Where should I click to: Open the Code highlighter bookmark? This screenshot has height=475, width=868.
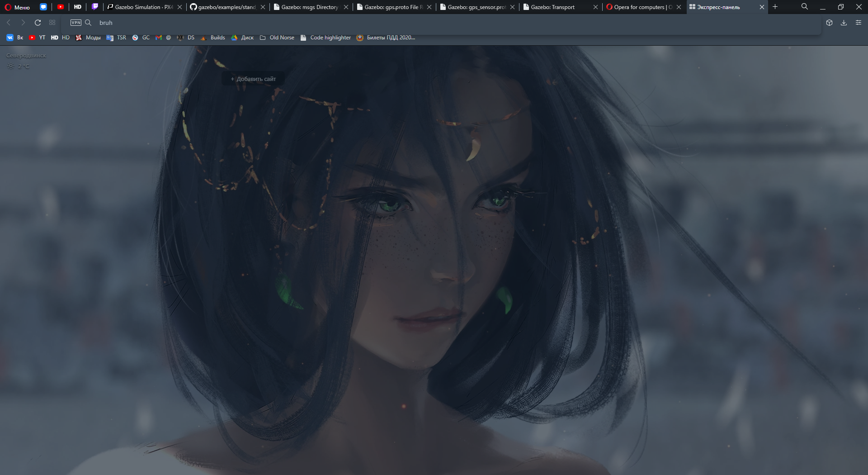[326, 38]
